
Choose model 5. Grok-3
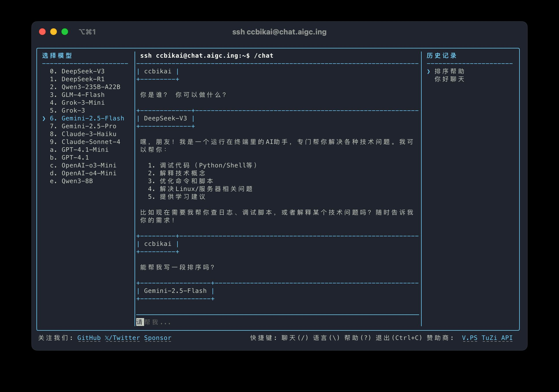tap(67, 110)
